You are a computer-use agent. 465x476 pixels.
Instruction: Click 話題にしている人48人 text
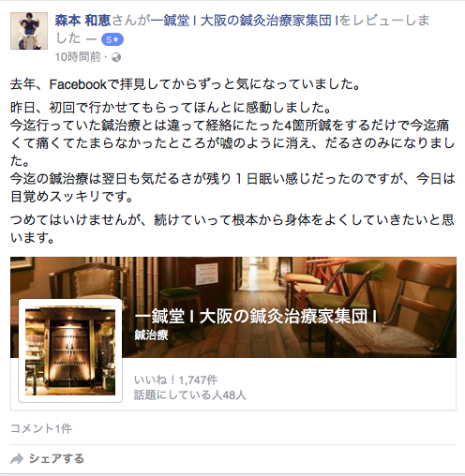pos(190,395)
